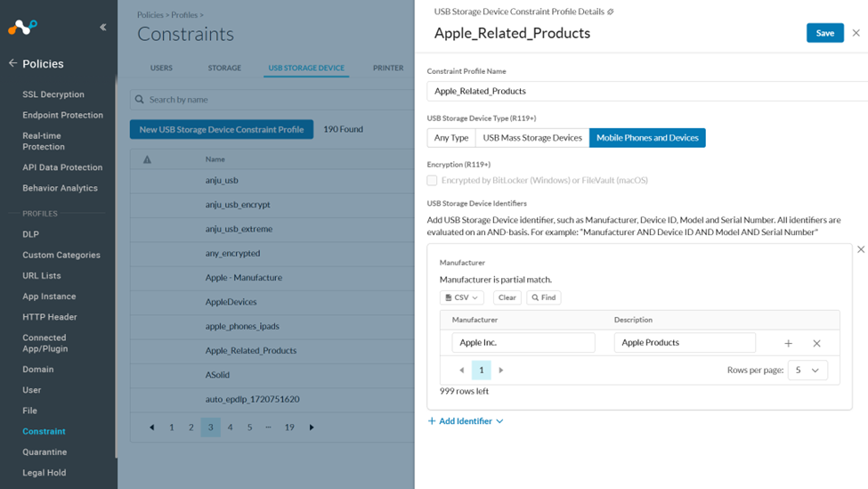
Task: Open the CSV dropdown
Action: (x=462, y=297)
